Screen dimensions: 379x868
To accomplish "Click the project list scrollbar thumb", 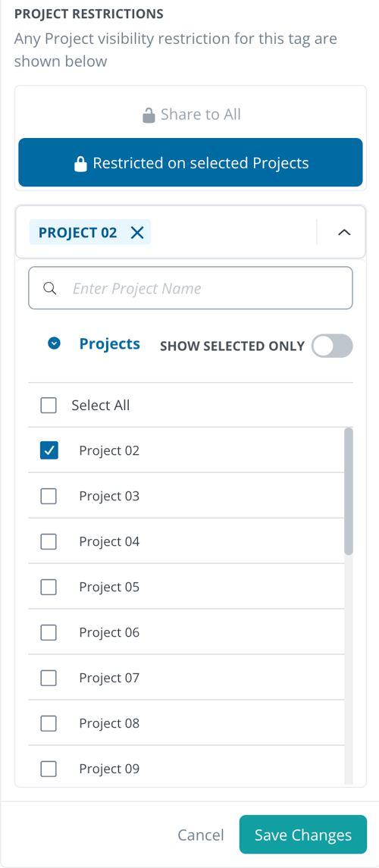I will [x=349, y=491].
